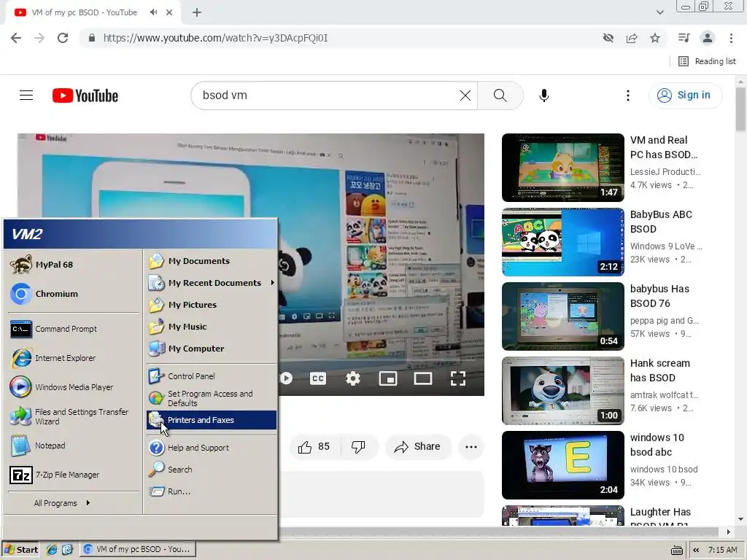Switch to theater mode

click(423, 378)
